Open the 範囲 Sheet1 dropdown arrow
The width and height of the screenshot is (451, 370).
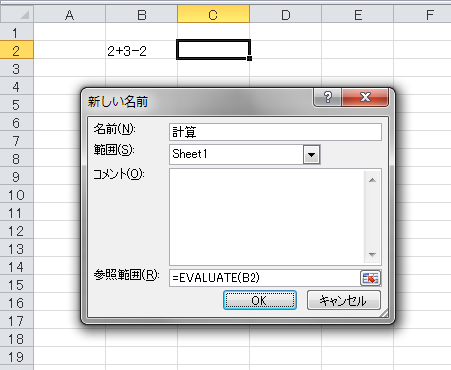click(311, 154)
